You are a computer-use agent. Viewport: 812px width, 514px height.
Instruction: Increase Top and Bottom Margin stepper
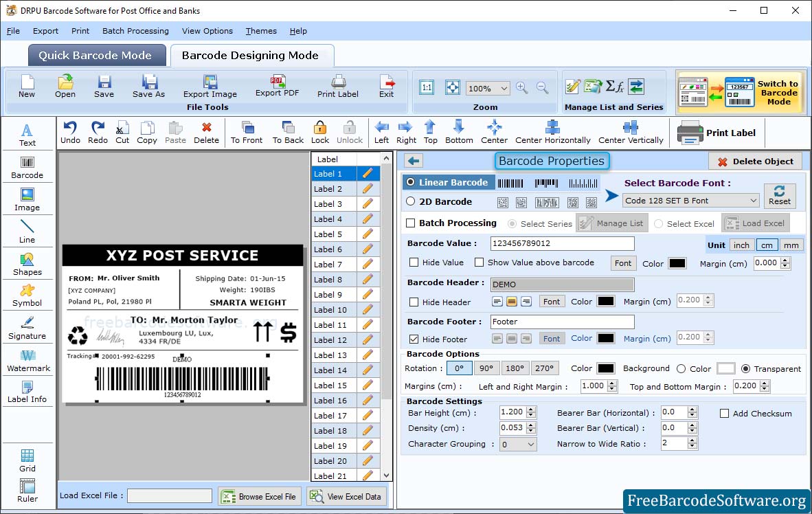[765, 383]
